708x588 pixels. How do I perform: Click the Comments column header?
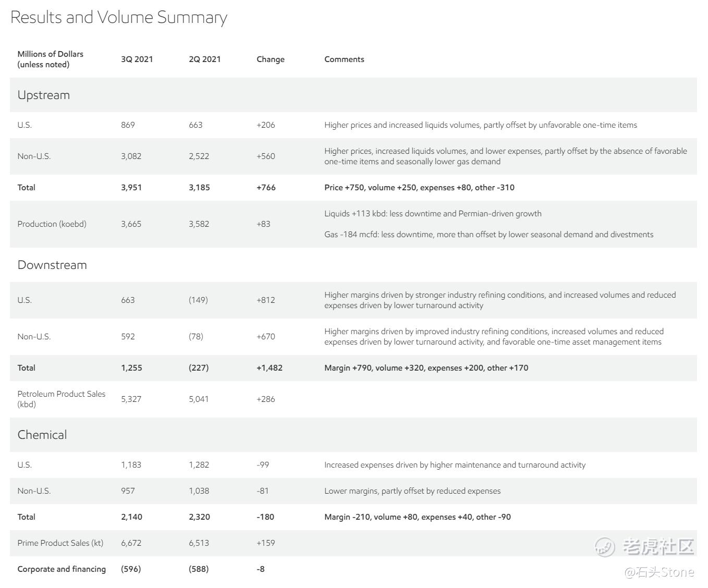344,59
